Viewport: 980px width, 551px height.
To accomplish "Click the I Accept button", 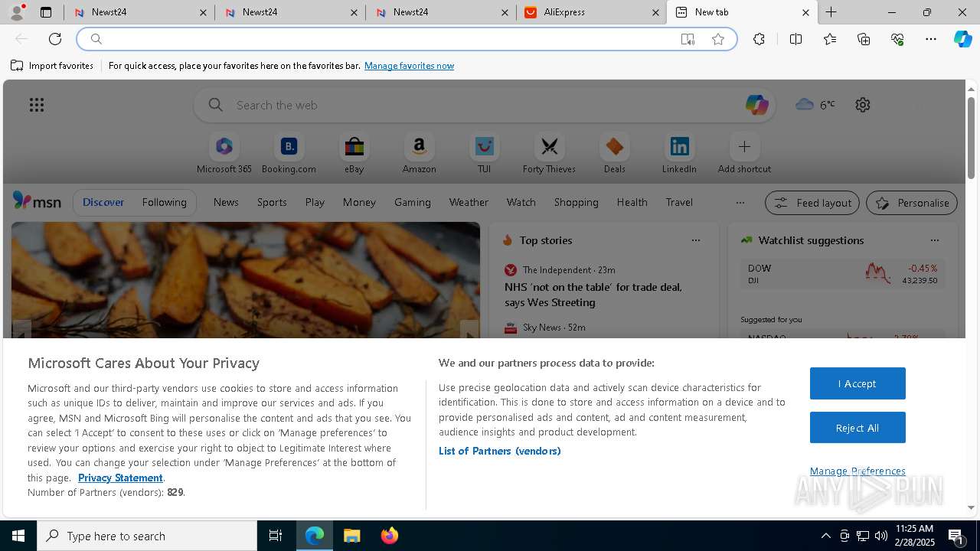I will pos(857,383).
